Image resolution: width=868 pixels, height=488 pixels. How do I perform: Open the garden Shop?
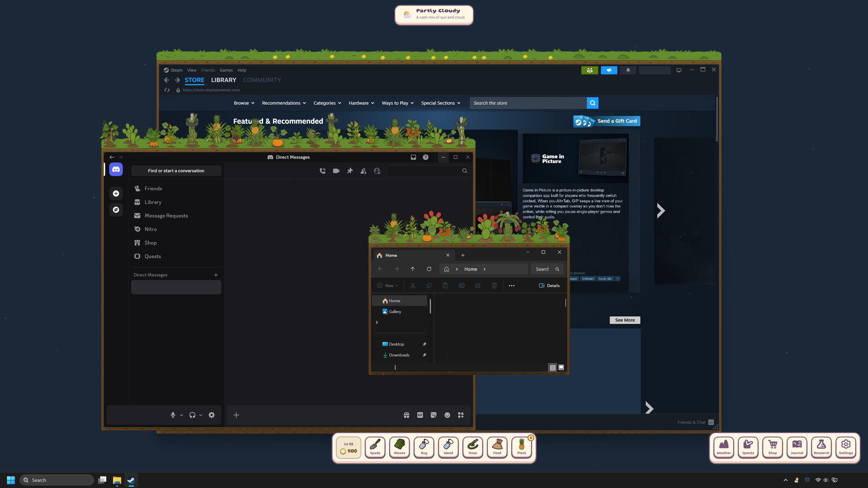(x=773, y=447)
